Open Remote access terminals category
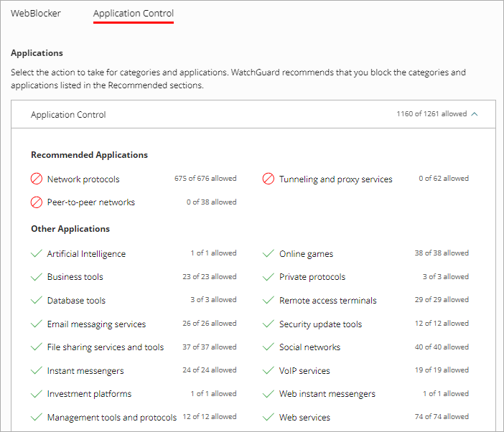Image resolution: width=504 pixels, height=432 pixels. [327, 301]
